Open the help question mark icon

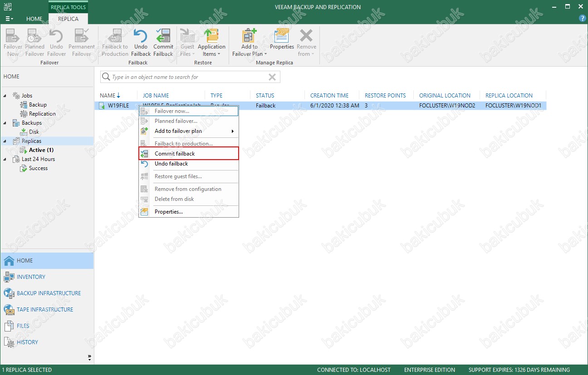[583, 19]
